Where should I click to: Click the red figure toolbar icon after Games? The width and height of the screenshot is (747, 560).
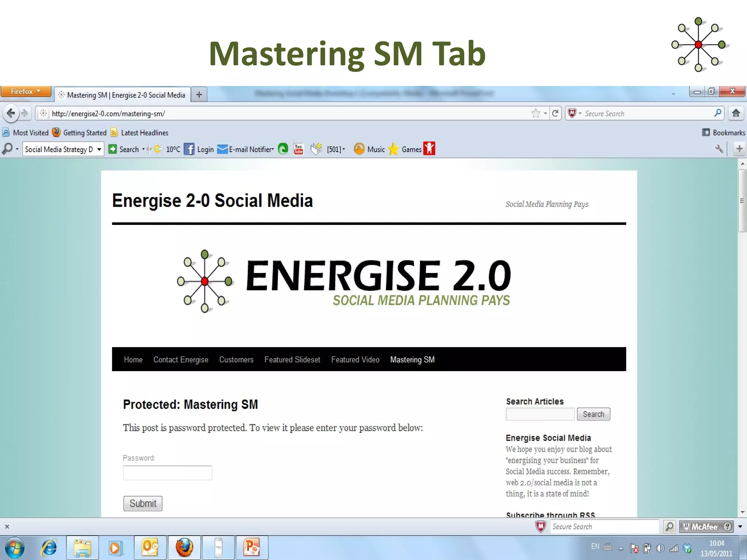pos(429,149)
